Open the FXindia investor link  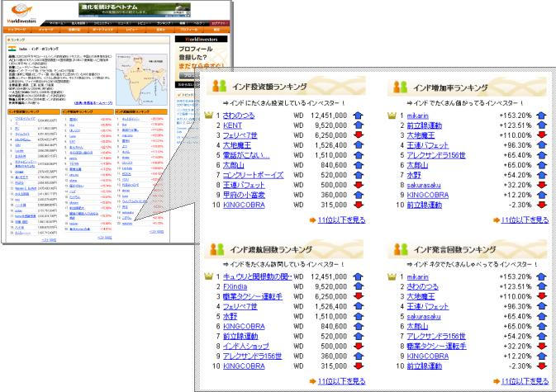point(235,286)
